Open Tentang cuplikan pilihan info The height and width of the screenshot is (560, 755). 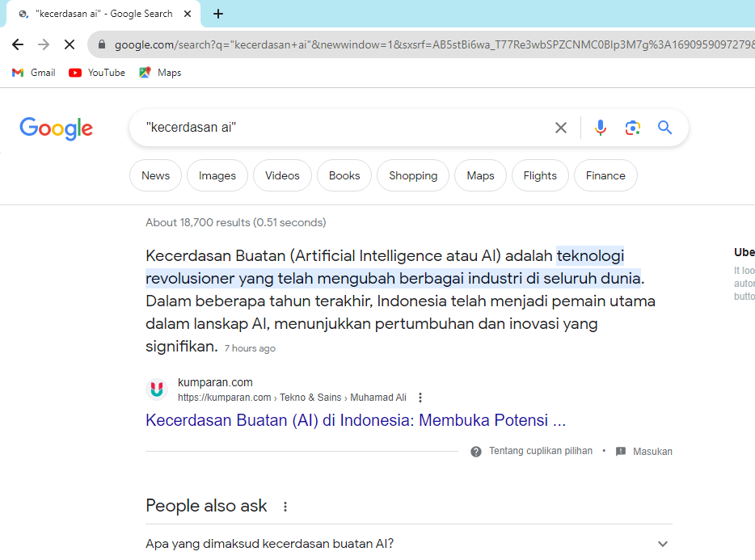coord(541,451)
